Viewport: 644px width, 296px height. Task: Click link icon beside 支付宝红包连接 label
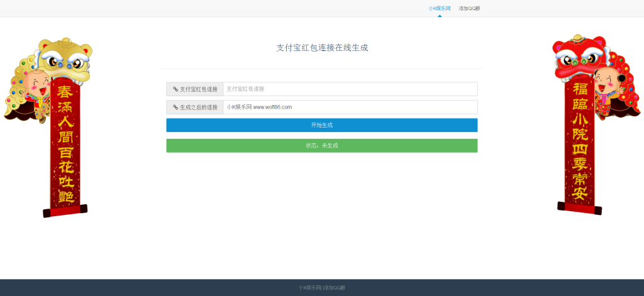pos(175,89)
